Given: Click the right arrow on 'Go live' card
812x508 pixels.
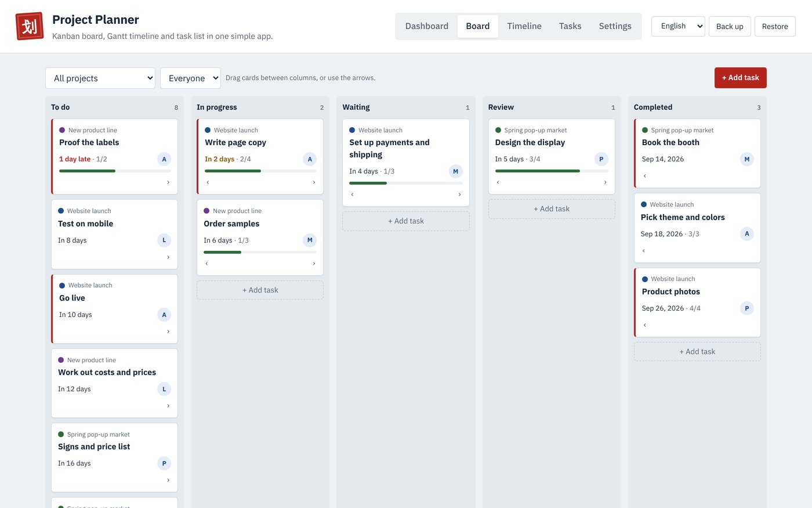Looking at the screenshot, I should [x=168, y=332].
